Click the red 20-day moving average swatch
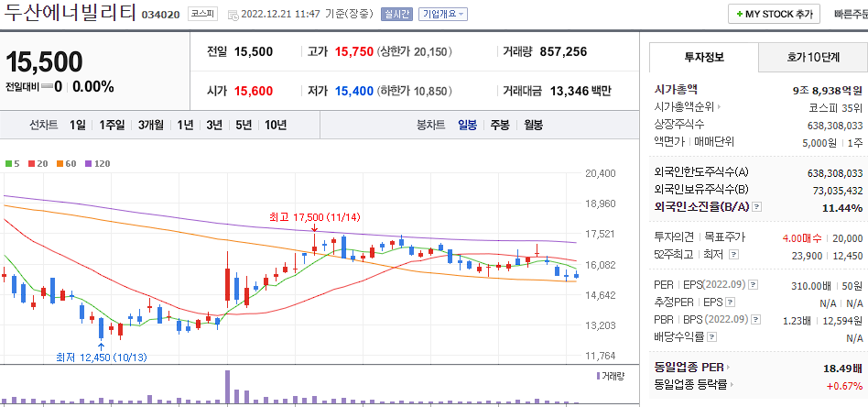This screenshot has height=407, width=868. click(x=31, y=163)
